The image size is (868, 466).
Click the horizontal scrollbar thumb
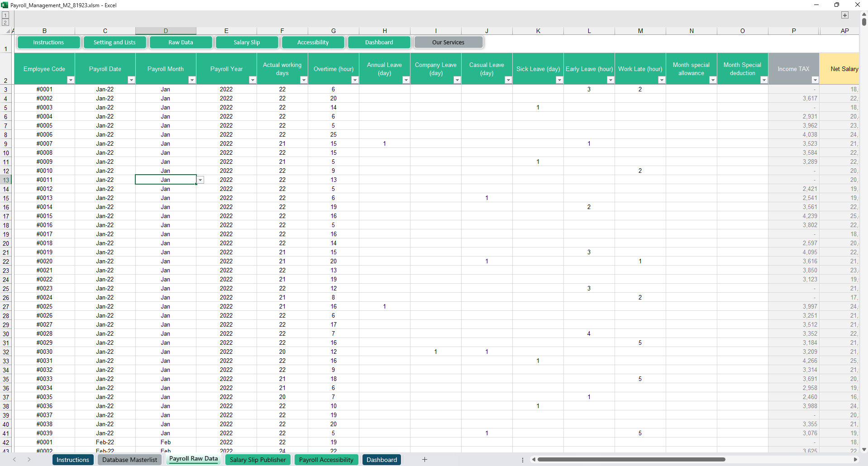631,460
